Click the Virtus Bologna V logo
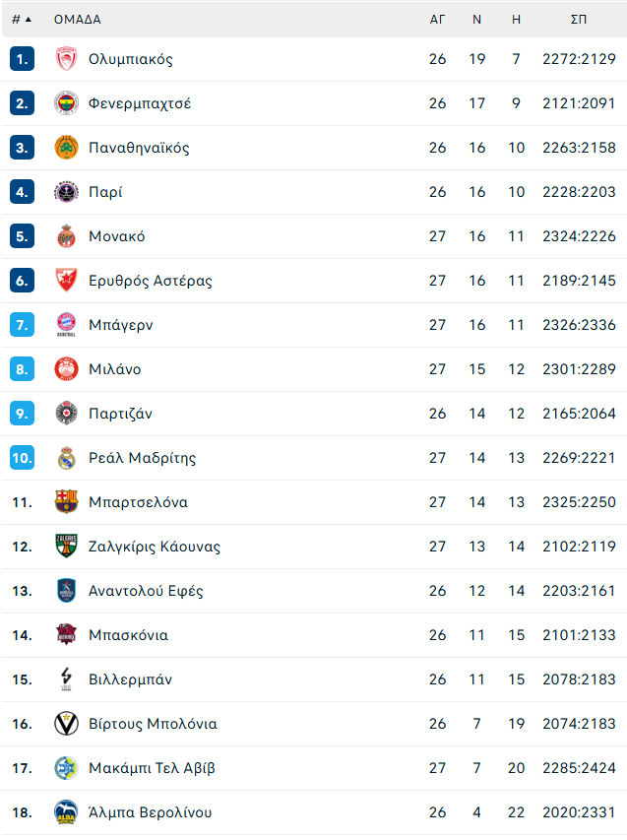Image resolution: width=627 pixels, height=840 pixels. click(66, 724)
